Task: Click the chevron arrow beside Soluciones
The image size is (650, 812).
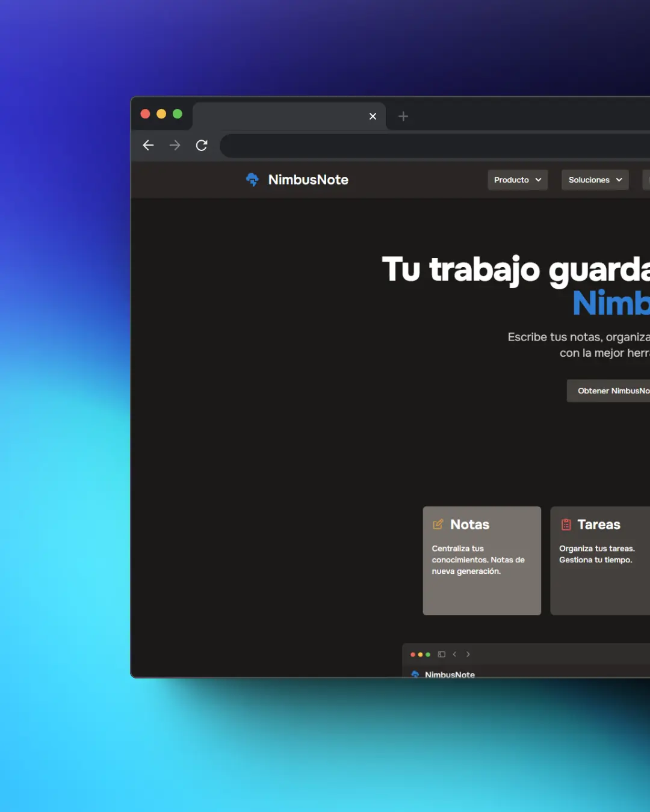Action: coord(619,180)
